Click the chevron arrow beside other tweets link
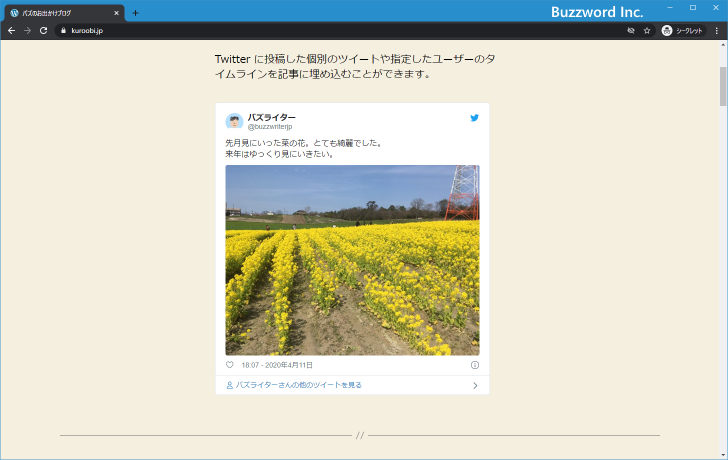 475,385
